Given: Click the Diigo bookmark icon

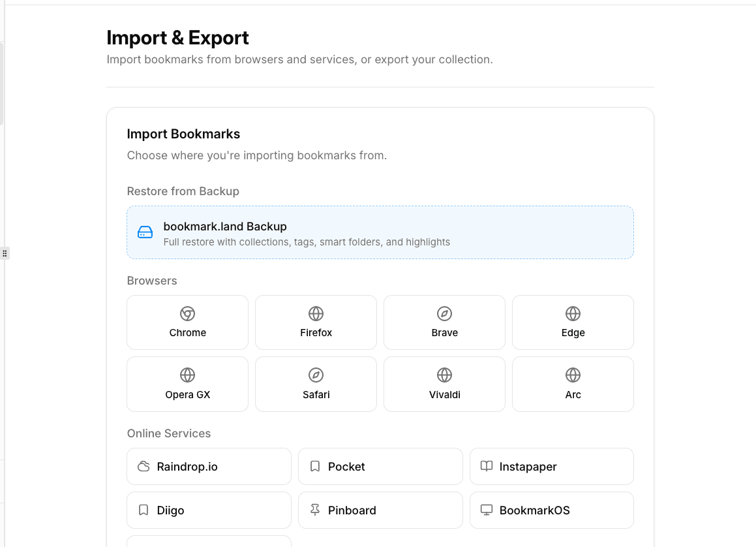Looking at the screenshot, I should click(144, 510).
